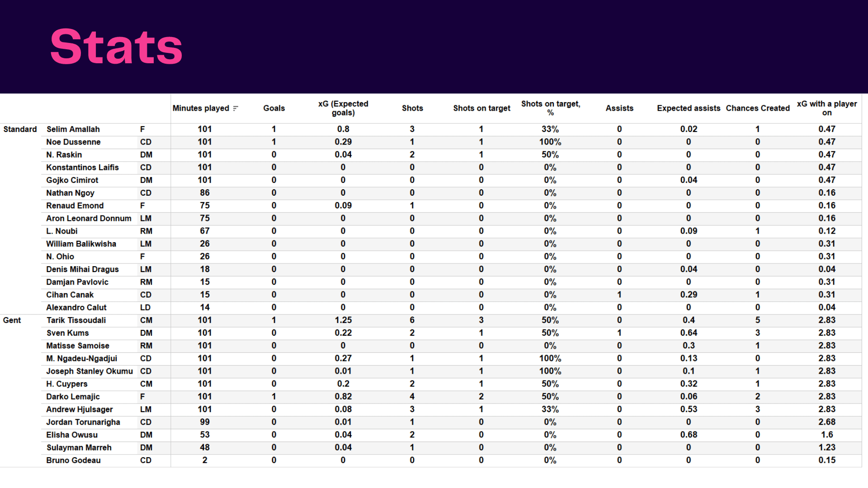Click player Darko Lemajic

point(73,397)
